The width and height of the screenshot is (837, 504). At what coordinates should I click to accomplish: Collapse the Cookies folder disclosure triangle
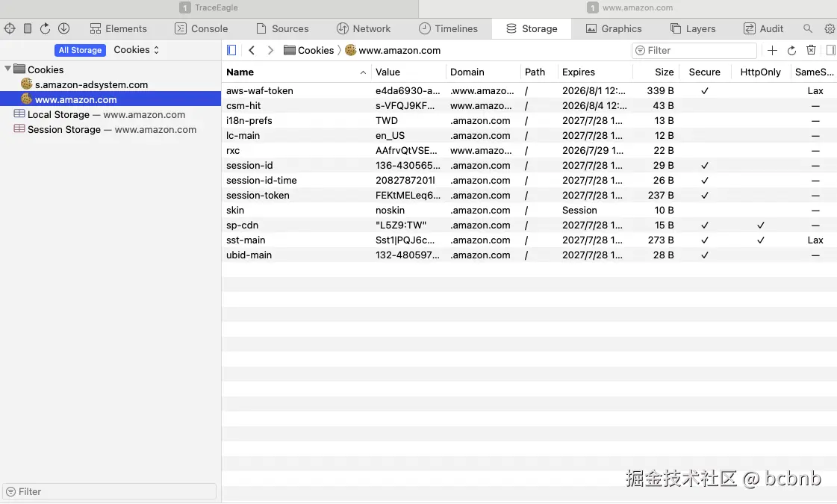[7, 69]
